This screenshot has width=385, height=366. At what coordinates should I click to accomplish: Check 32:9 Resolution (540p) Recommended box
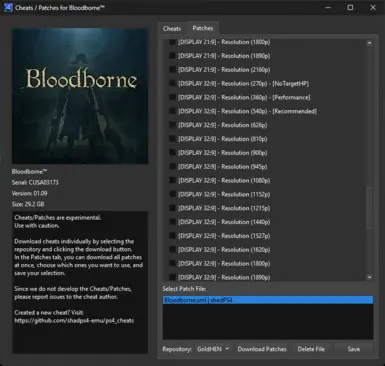(172, 111)
